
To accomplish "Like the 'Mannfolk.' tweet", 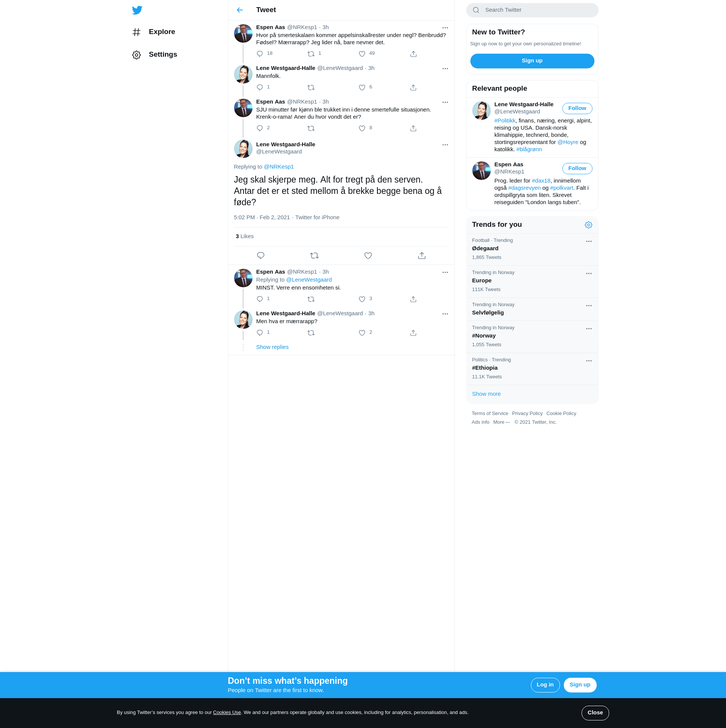I will click(x=362, y=87).
